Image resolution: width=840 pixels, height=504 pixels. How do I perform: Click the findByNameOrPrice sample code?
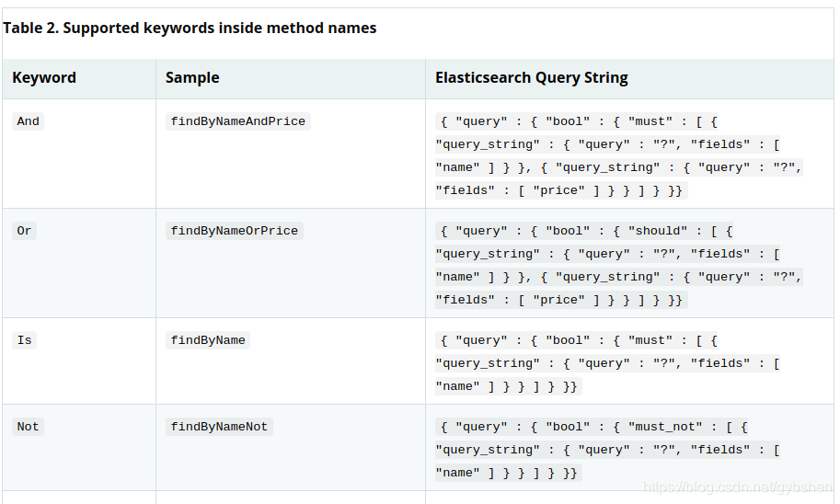pos(234,231)
